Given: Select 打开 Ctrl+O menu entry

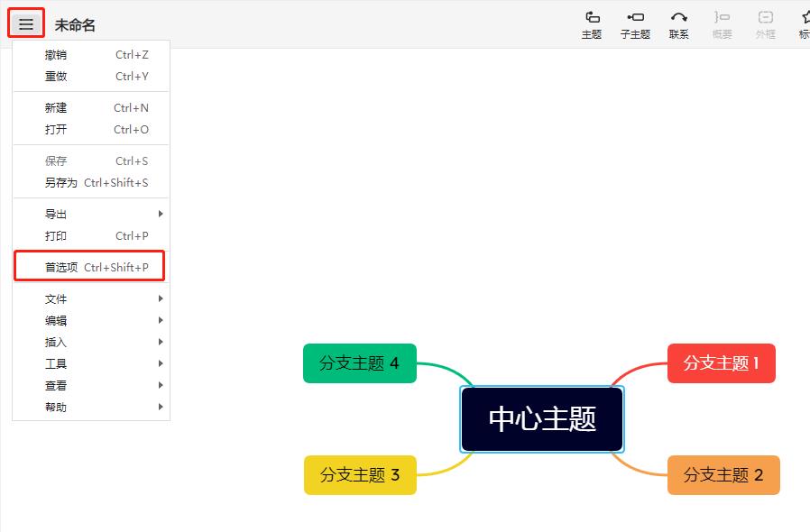Looking at the screenshot, I should 91,130.
